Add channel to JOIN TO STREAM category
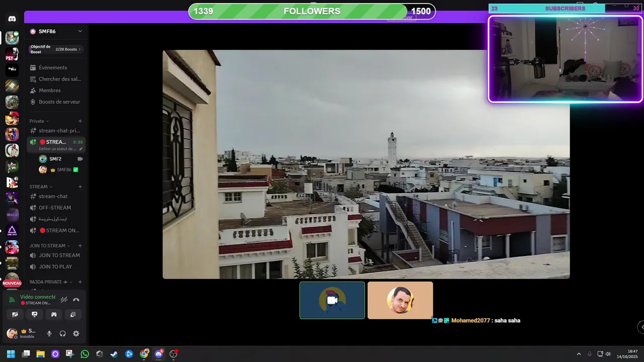This screenshot has height=362, width=644. (x=80, y=246)
